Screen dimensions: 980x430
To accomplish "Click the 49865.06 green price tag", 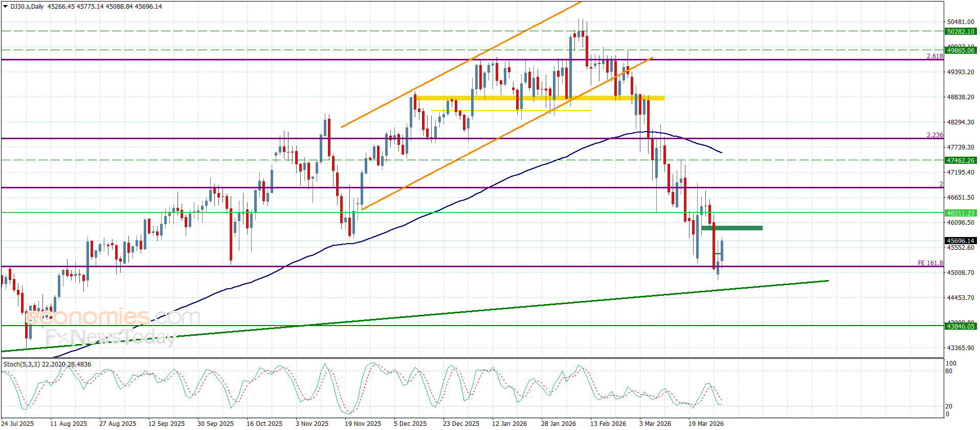I will tap(961, 50).
